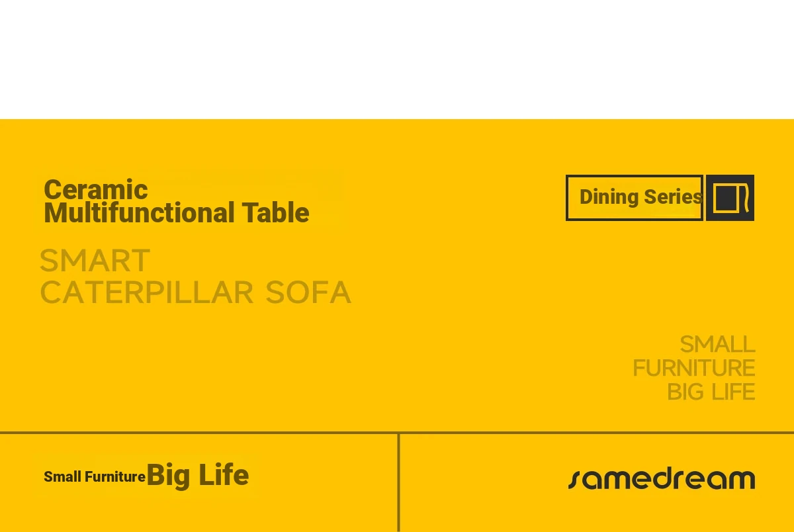Select the outlined Dining Series label box
This screenshot has width=794, height=532.
point(635,197)
